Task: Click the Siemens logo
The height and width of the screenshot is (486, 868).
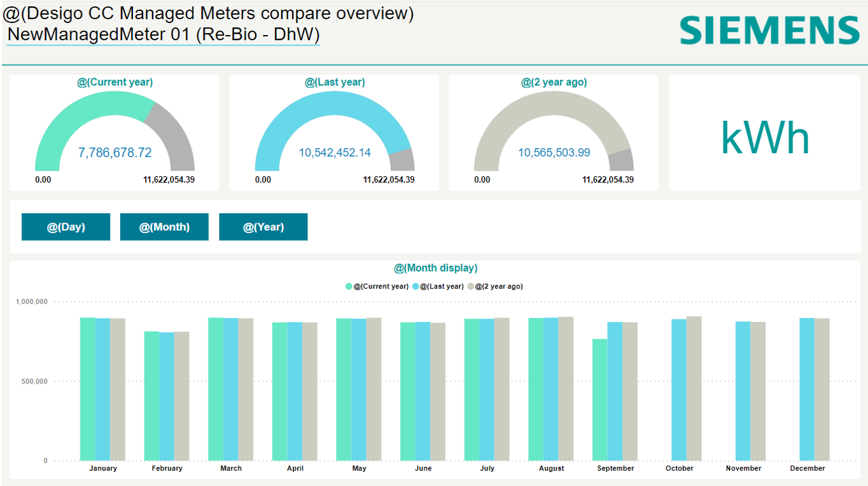Action: tap(769, 31)
